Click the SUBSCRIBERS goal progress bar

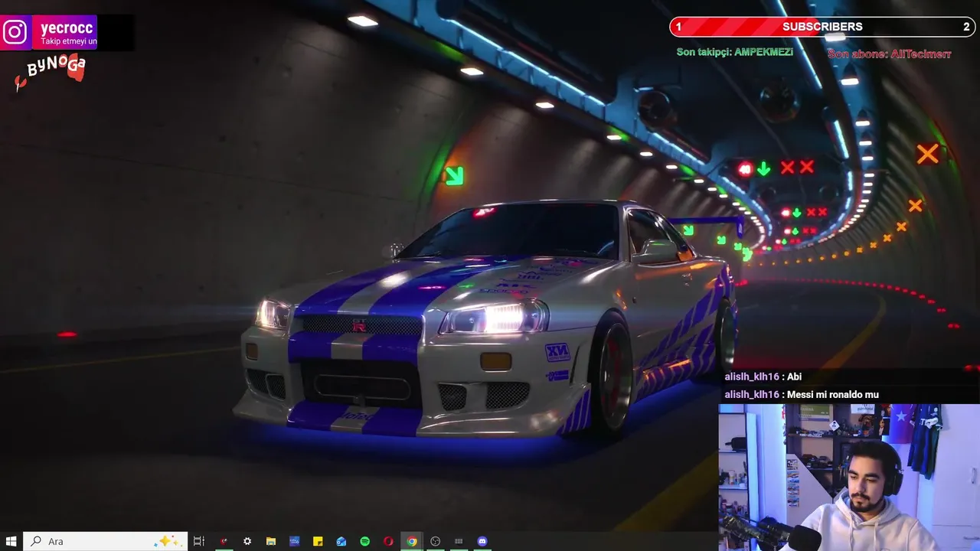click(x=822, y=27)
